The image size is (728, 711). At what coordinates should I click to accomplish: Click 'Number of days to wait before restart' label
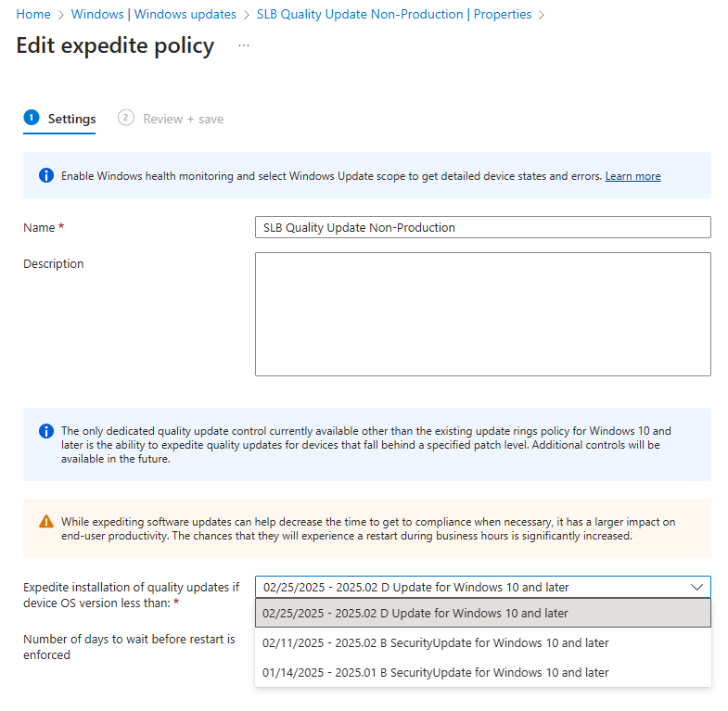129,647
